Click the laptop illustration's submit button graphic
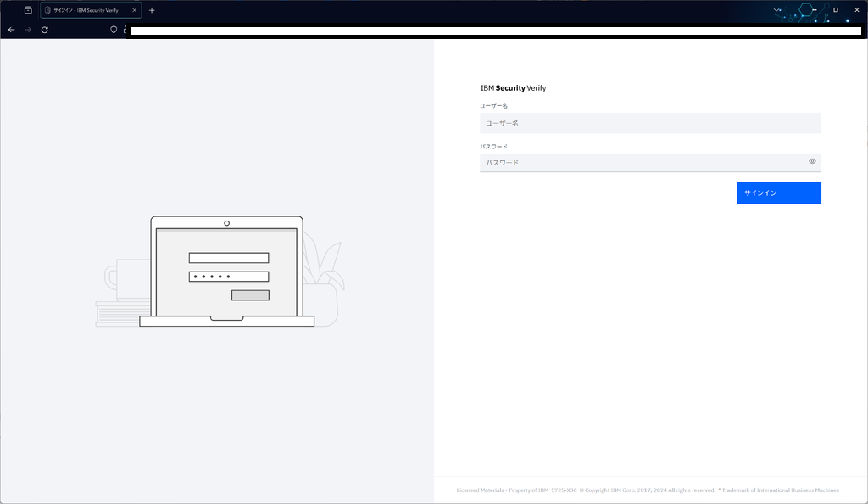 tap(249, 294)
